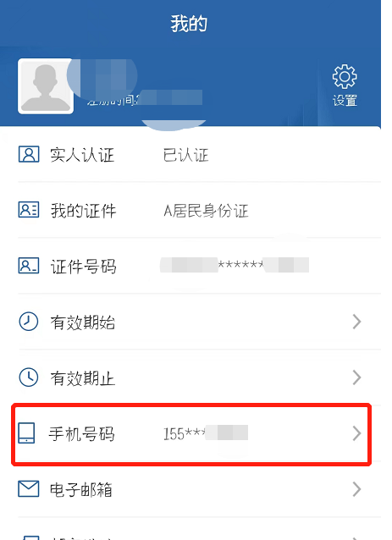
Task: Tap the A居民身份证 document type text
Action: click(x=206, y=211)
